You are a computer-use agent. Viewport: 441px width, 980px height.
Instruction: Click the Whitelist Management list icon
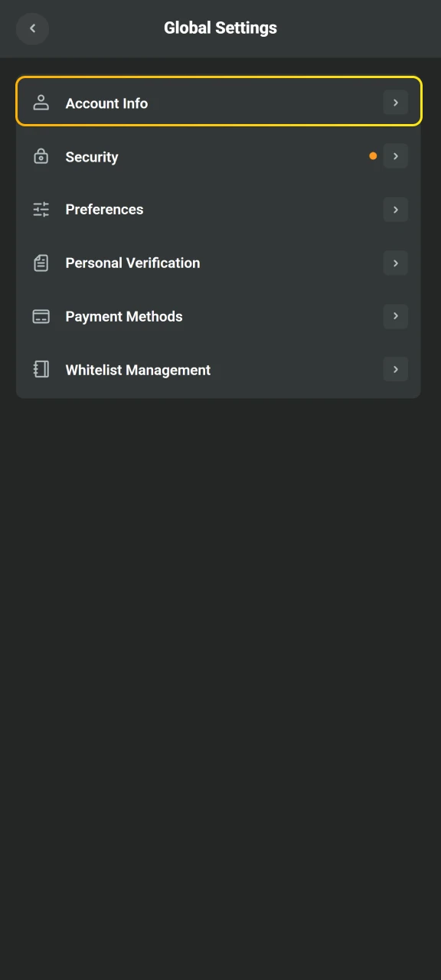coord(41,369)
